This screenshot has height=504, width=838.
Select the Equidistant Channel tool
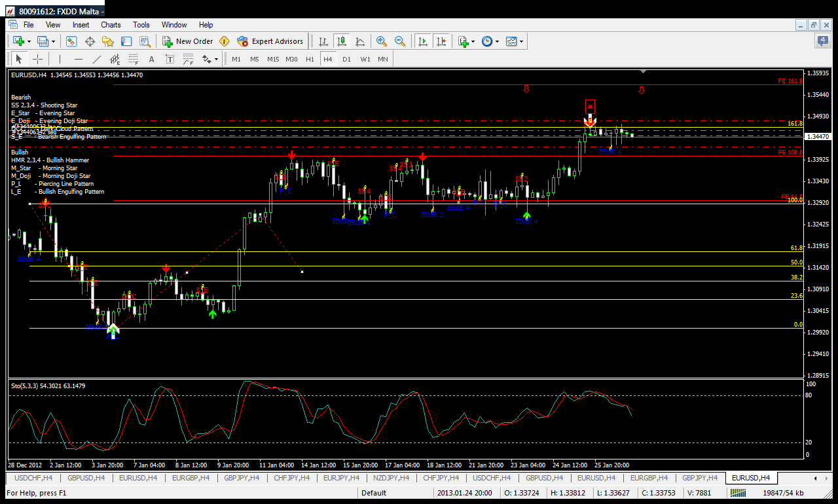click(x=115, y=59)
